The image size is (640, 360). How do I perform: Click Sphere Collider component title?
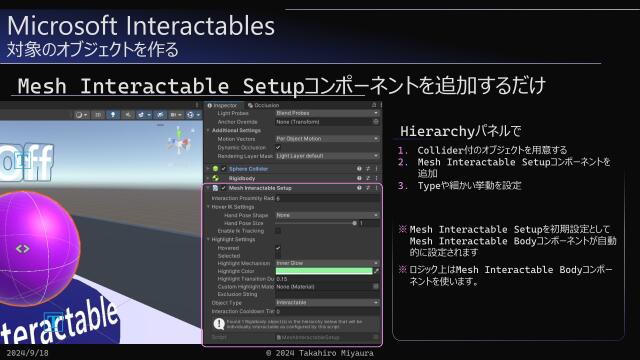(248, 169)
